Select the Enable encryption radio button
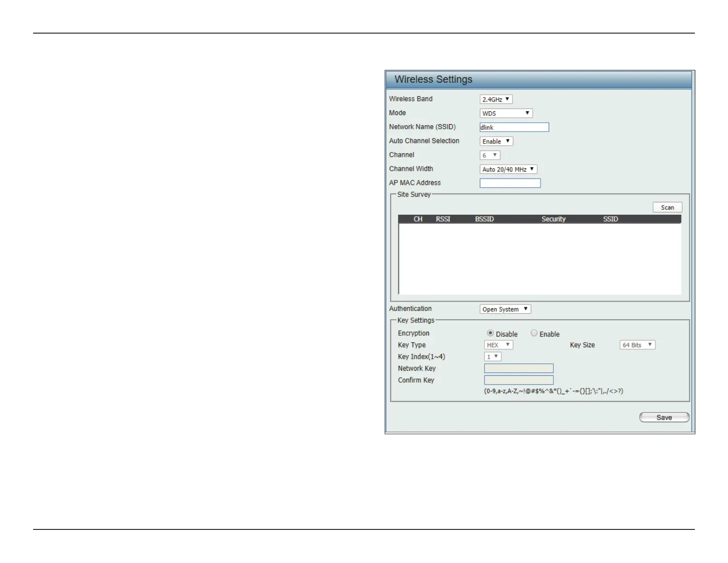The image size is (728, 563). [x=534, y=333]
